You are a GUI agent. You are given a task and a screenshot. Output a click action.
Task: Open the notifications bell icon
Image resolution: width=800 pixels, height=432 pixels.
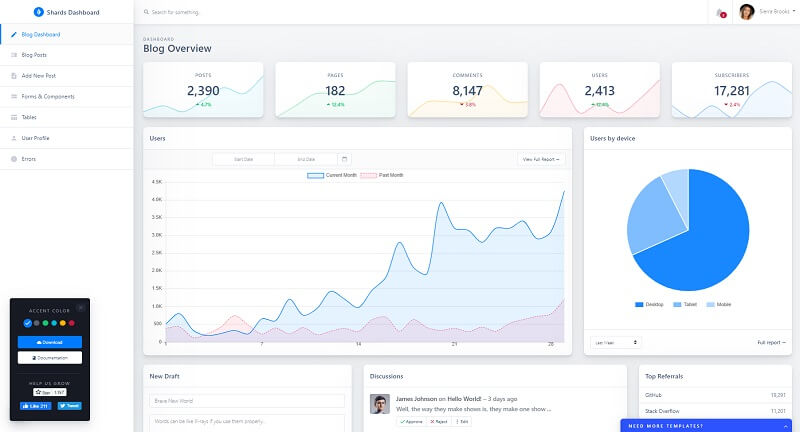[x=720, y=13]
